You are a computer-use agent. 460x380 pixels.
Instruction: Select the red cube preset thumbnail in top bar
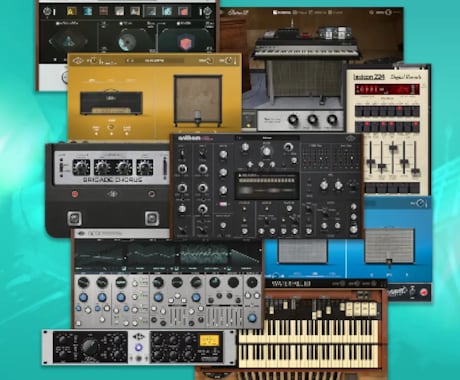[x=183, y=12]
